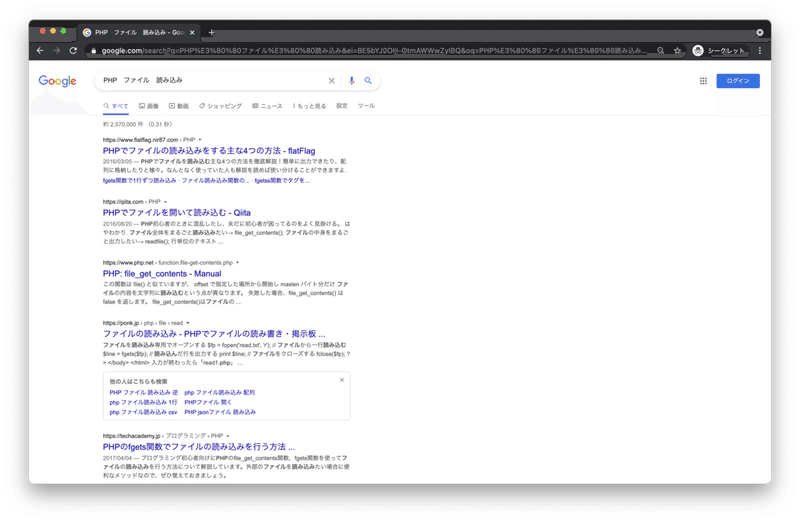Switch to the ニュース tab
Image resolution: width=800 pixels, height=522 pixels.
(267, 106)
